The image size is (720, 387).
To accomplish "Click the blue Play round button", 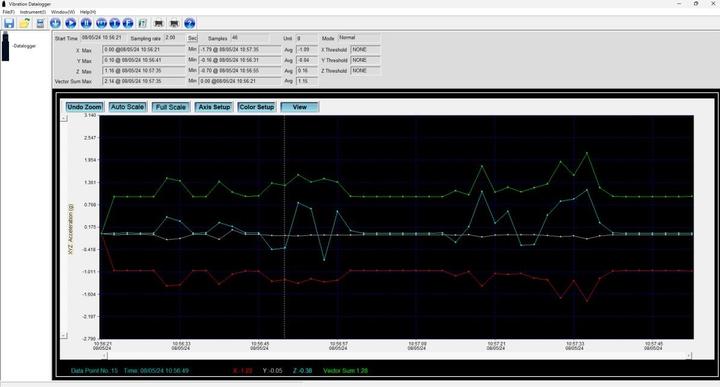I will point(71,23).
